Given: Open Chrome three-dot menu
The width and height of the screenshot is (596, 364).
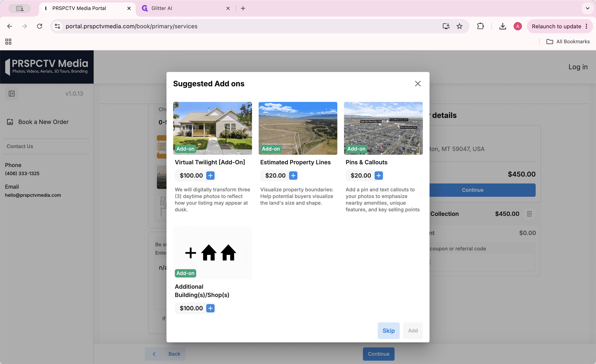Looking at the screenshot, I should click(586, 26).
